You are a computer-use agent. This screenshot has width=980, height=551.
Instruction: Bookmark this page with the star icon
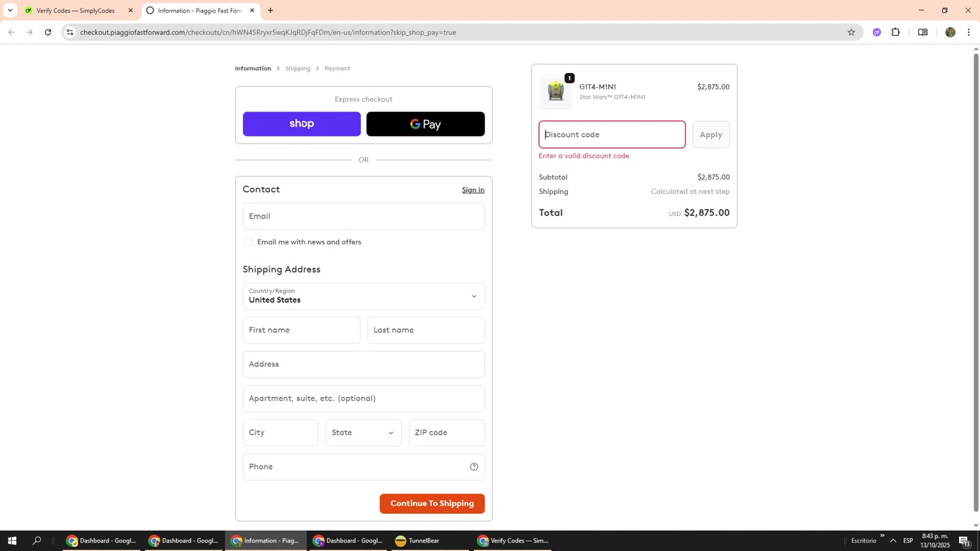851,32
